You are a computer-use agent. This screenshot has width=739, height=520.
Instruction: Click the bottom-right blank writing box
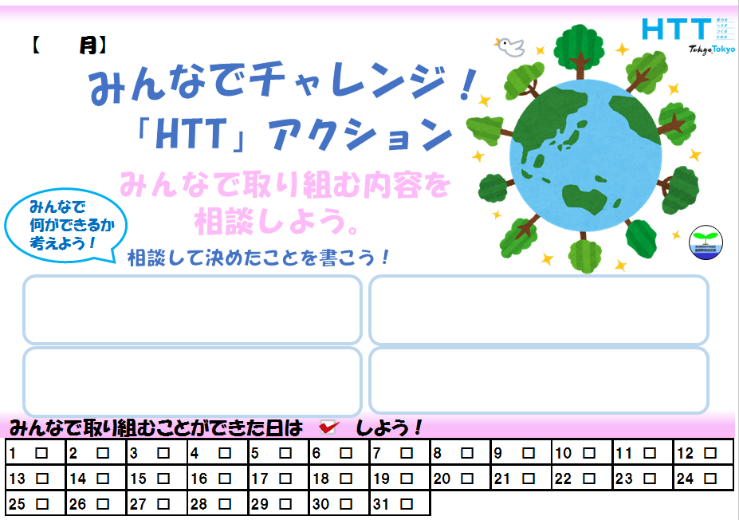pos(539,381)
